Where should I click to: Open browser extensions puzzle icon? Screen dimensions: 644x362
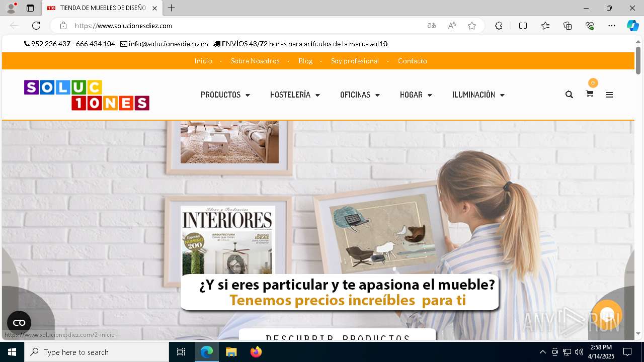pyautogui.click(x=499, y=26)
